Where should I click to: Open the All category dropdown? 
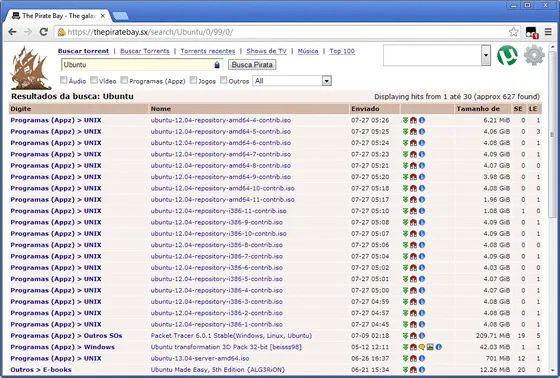[292, 81]
